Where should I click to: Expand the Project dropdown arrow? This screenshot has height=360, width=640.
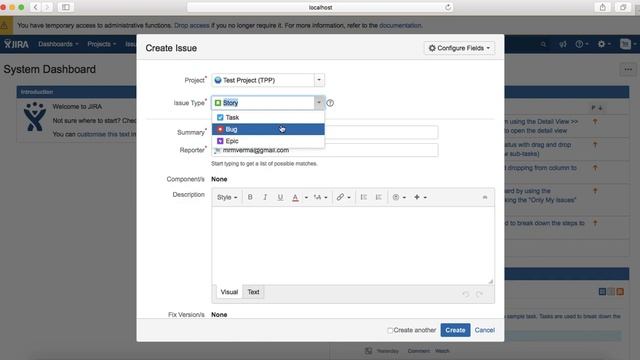point(319,80)
